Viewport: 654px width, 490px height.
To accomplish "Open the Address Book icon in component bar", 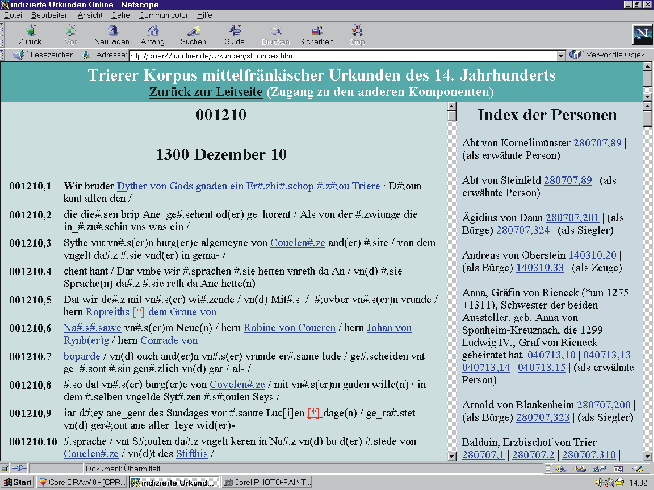I will coord(618,469).
